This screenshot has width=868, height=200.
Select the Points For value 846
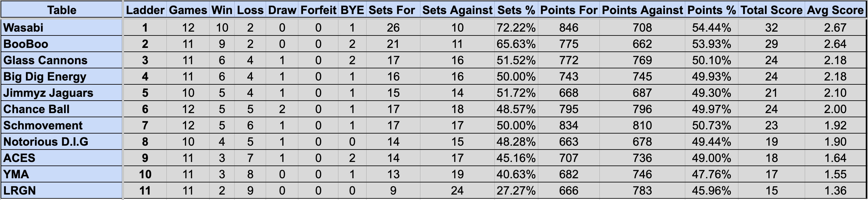(569, 27)
